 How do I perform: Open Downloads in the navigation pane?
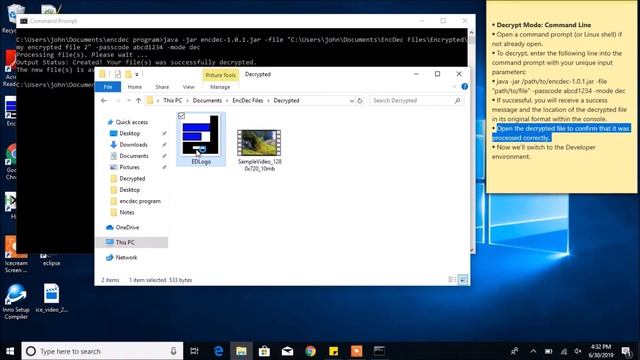click(x=133, y=144)
